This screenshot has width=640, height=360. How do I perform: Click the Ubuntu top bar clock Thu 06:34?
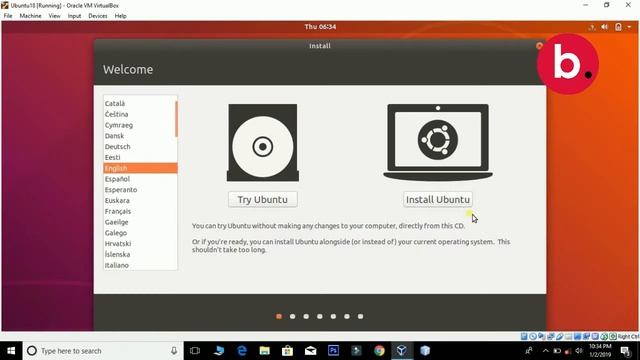[320, 27]
